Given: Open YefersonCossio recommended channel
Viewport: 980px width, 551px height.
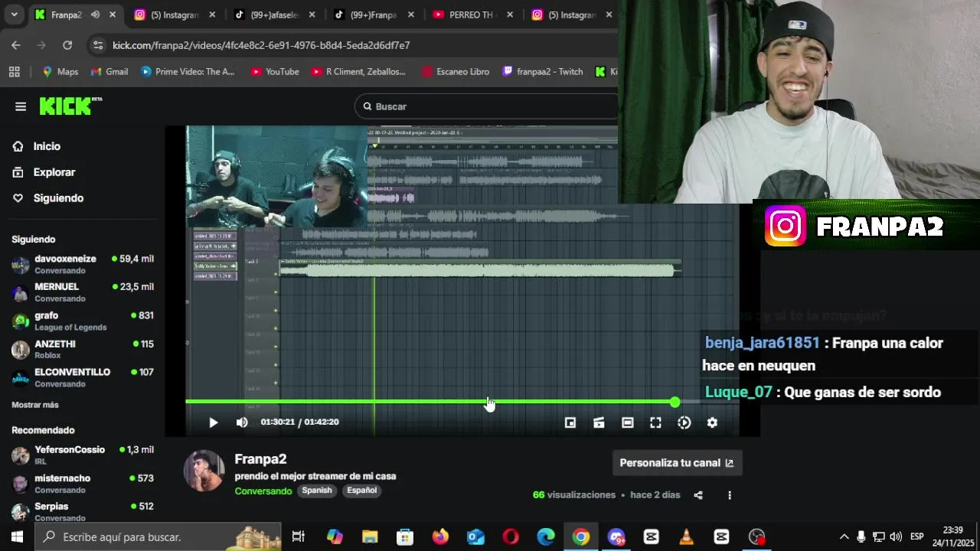Looking at the screenshot, I should point(83,455).
